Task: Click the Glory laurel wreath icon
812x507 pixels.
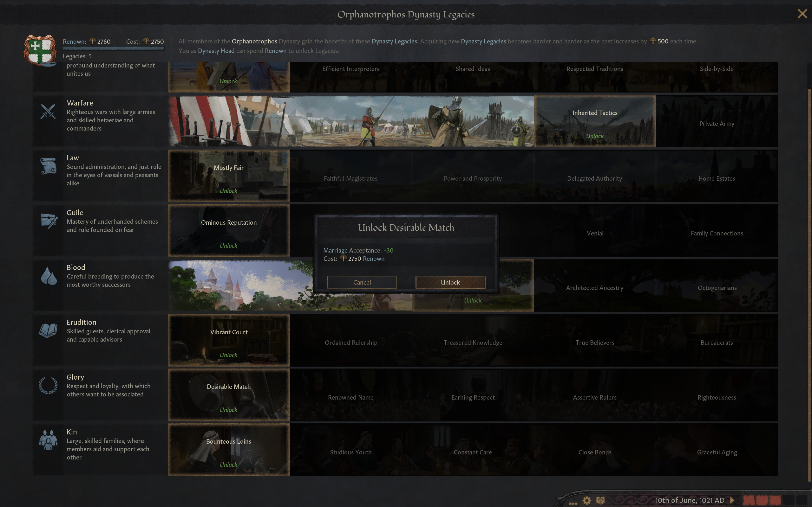Action: click(x=48, y=385)
